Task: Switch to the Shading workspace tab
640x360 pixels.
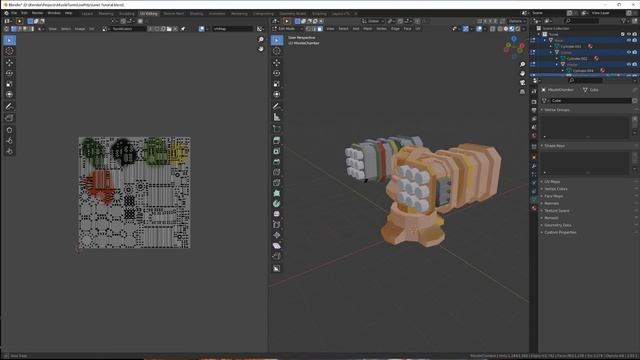Action: pyautogui.click(x=196, y=13)
